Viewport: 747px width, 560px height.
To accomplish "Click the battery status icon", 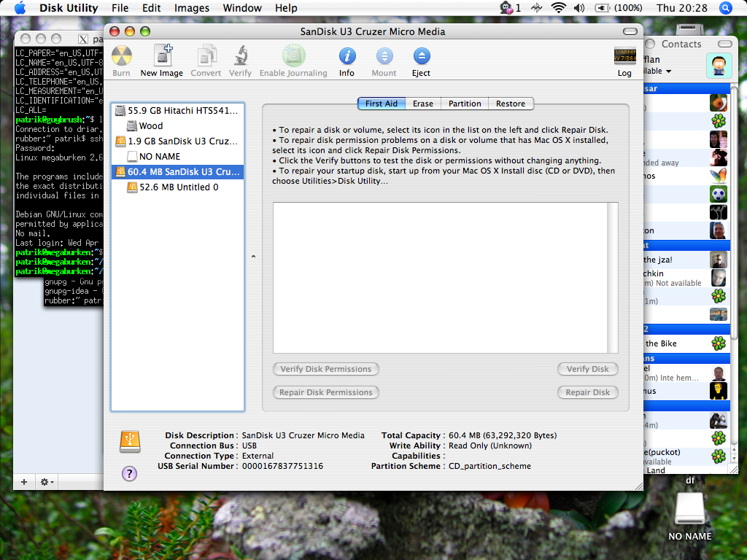I will point(602,8).
